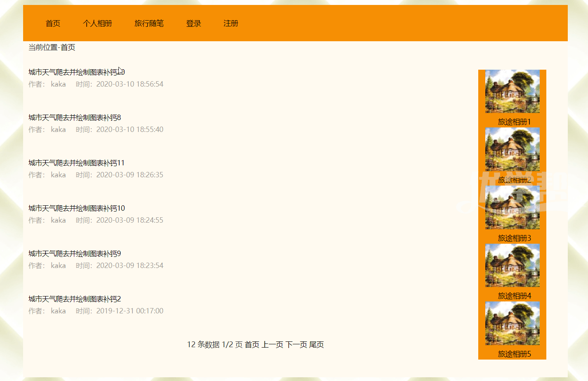
Task: Click the 首页 pagination link
Action: [x=252, y=345]
